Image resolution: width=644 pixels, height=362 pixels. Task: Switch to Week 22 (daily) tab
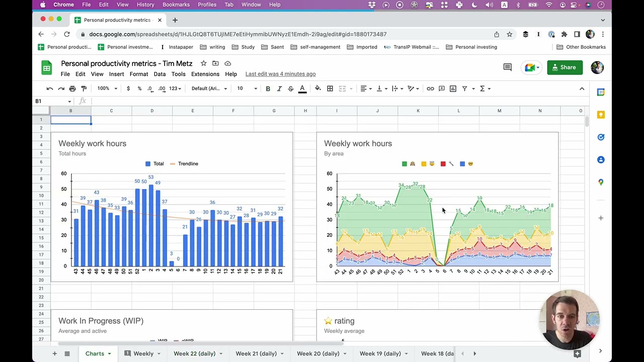194,353
